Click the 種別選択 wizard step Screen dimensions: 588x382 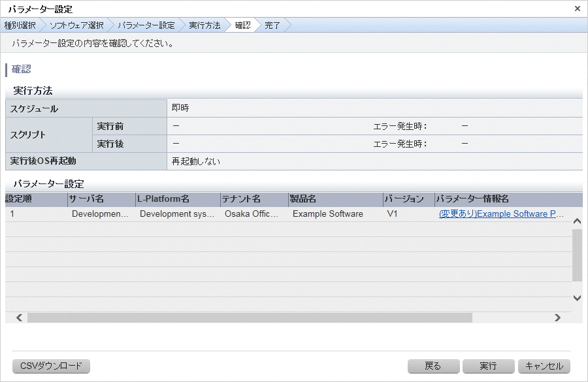pyautogui.click(x=20, y=25)
